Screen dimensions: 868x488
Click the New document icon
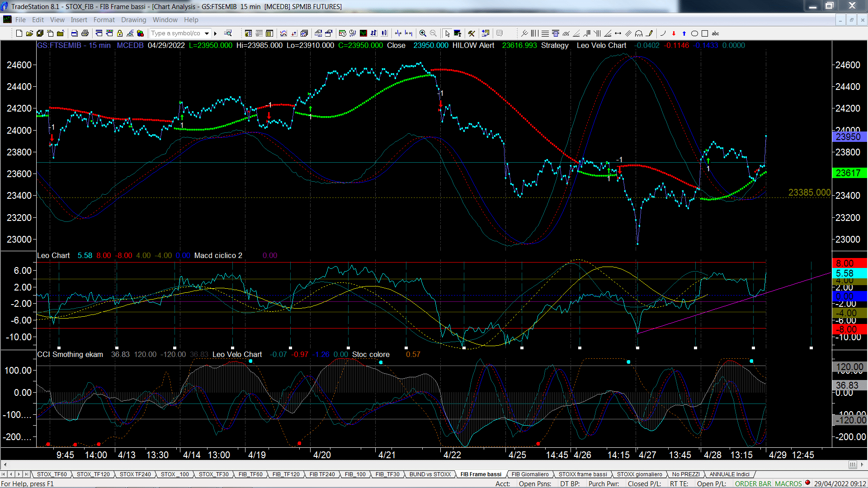19,33
